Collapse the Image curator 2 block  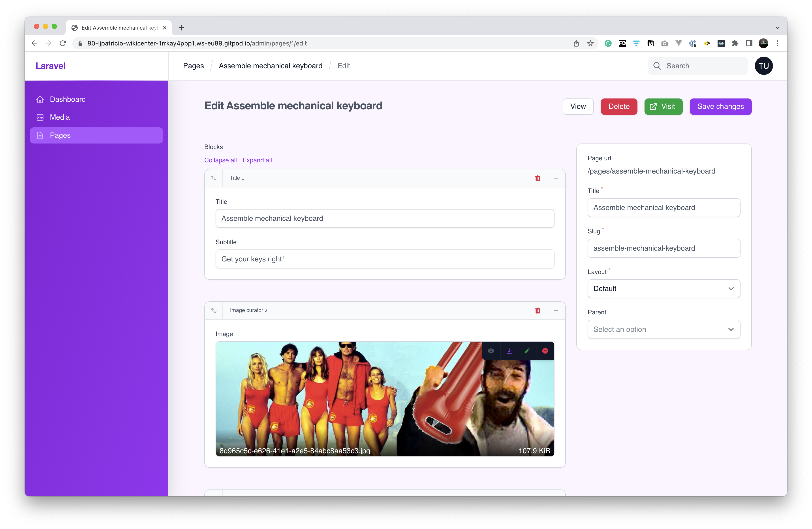[556, 311]
